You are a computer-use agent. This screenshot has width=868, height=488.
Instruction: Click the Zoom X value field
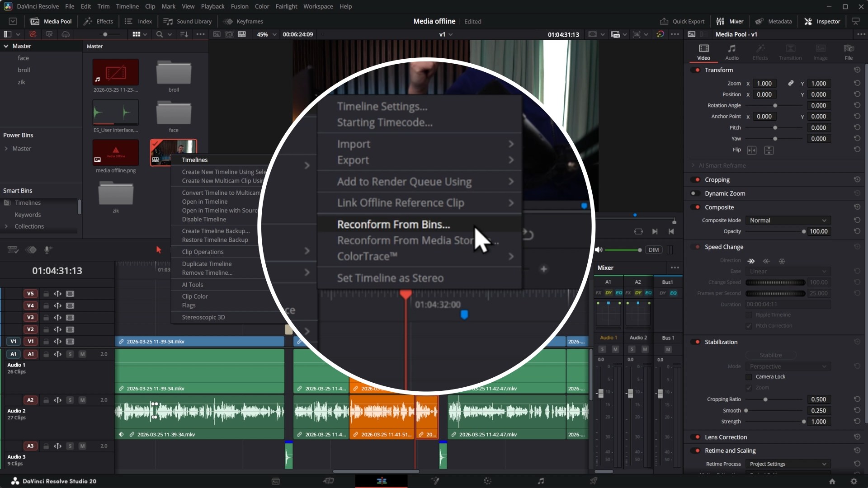(x=764, y=84)
